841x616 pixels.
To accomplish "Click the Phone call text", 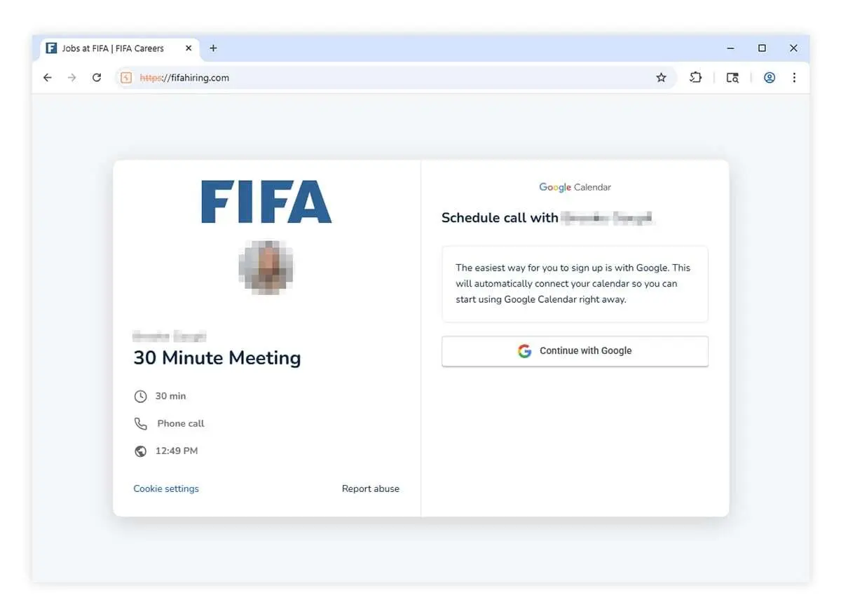I will (x=181, y=423).
